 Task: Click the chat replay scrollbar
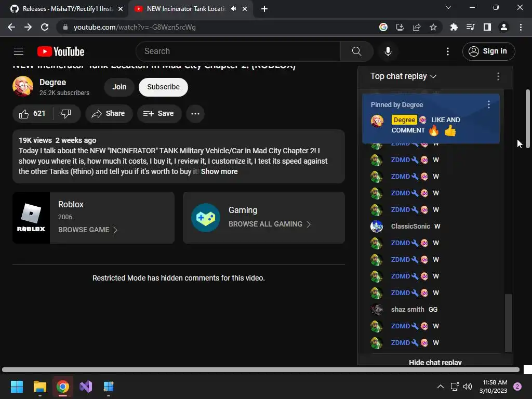508,323
